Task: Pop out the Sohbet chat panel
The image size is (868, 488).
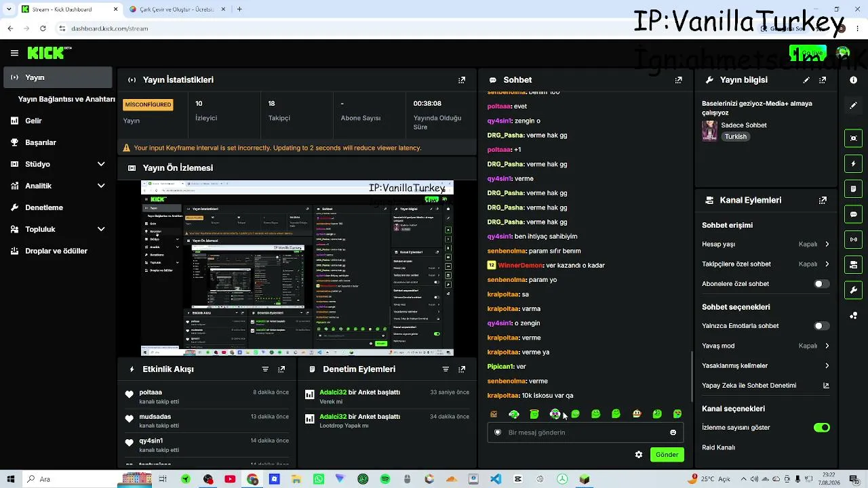Action: coord(678,80)
